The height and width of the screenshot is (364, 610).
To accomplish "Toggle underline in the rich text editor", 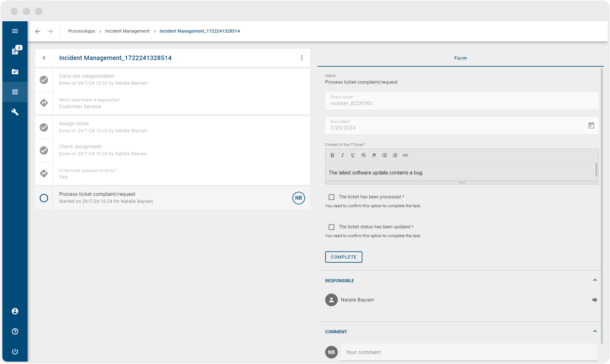I will pyautogui.click(x=353, y=155).
